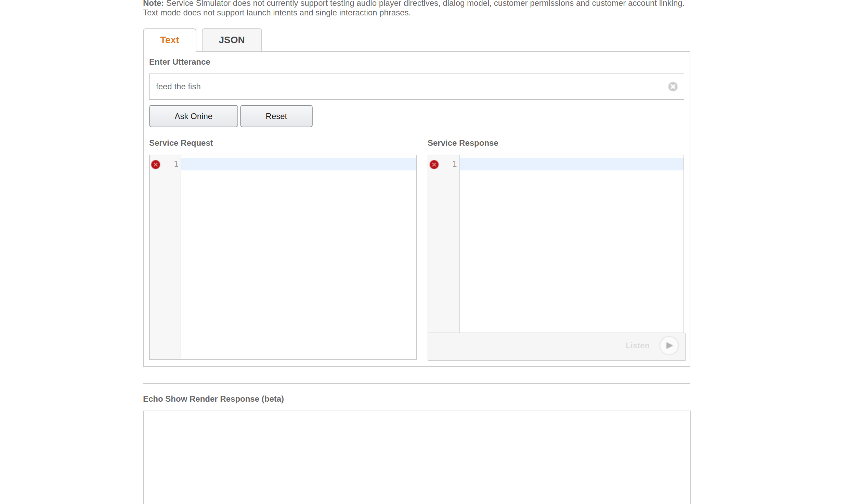Click line 1 in the Service Request editor
The image size is (846, 504).
tap(298, 164)
